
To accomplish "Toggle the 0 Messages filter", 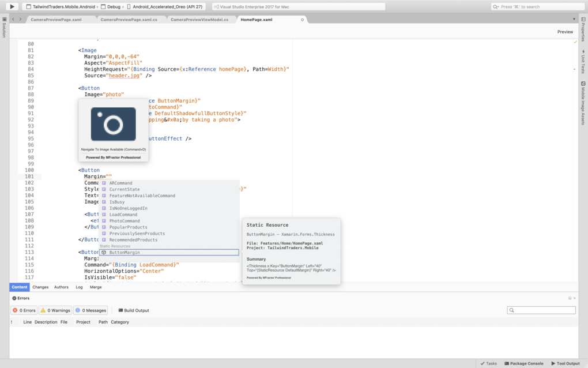I will (x=91, y=310).
